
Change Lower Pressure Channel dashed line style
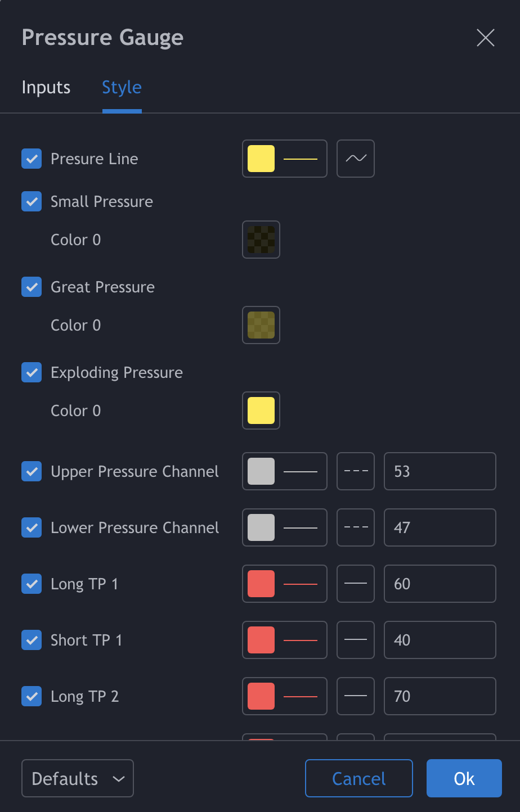coord(356,527)
